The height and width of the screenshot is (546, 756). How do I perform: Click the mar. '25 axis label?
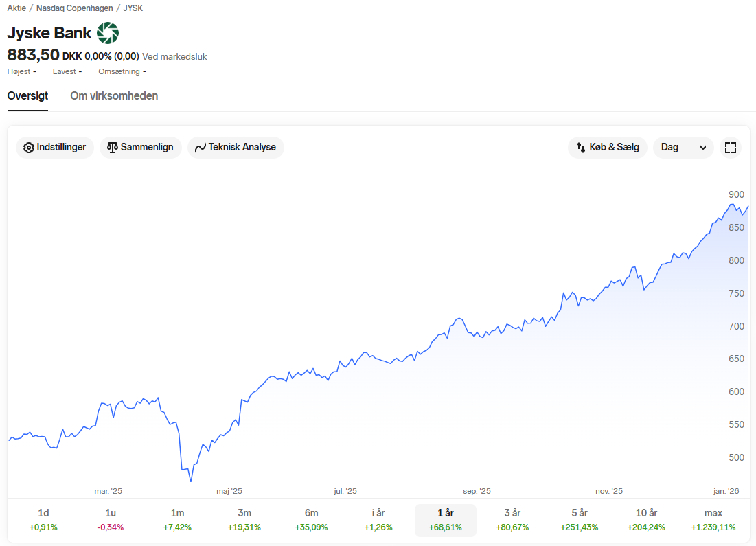point(108,491)
